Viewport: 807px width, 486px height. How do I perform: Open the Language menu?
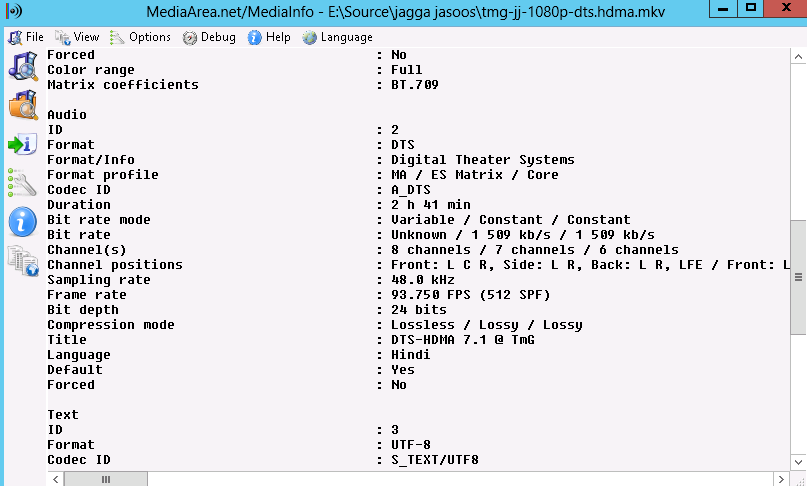coord(337,37)
